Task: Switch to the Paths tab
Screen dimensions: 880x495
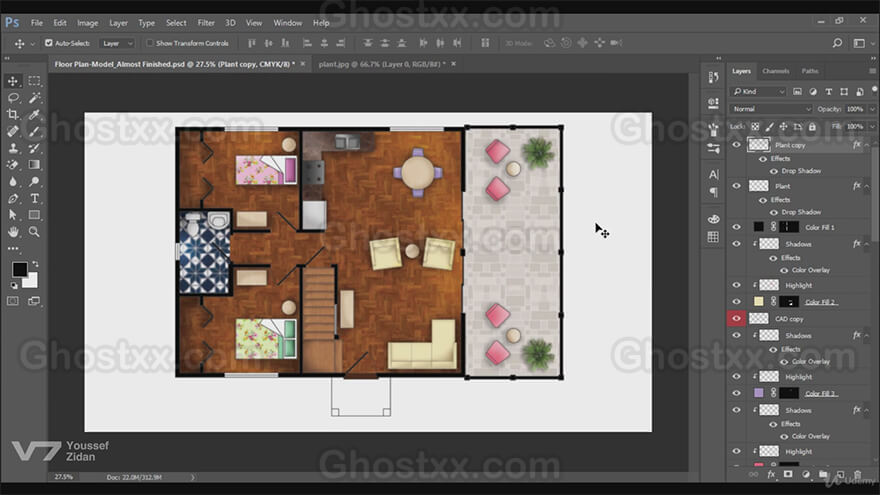Action: (810, 71)
